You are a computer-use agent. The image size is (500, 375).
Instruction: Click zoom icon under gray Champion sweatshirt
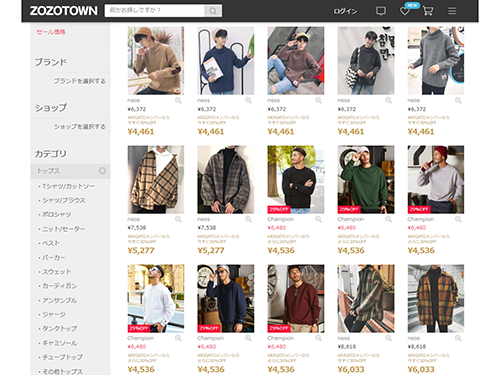[x=458, y=219]
